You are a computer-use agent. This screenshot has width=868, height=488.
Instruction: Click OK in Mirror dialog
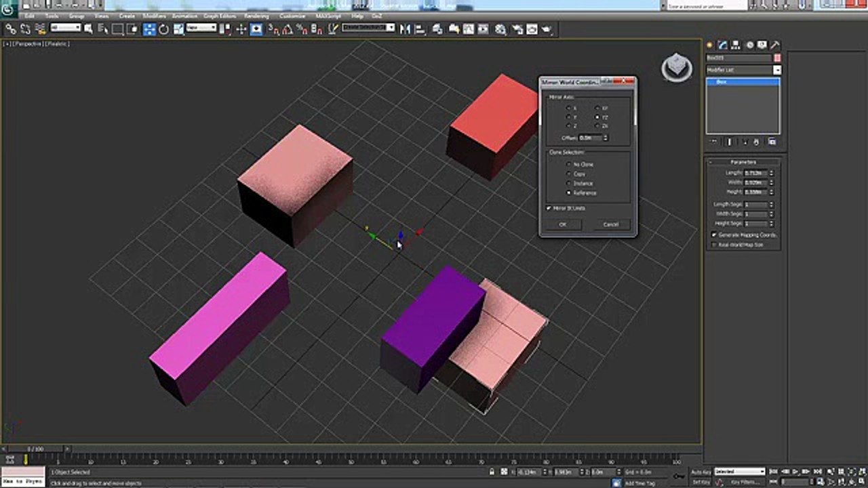[x=563, y=224]
